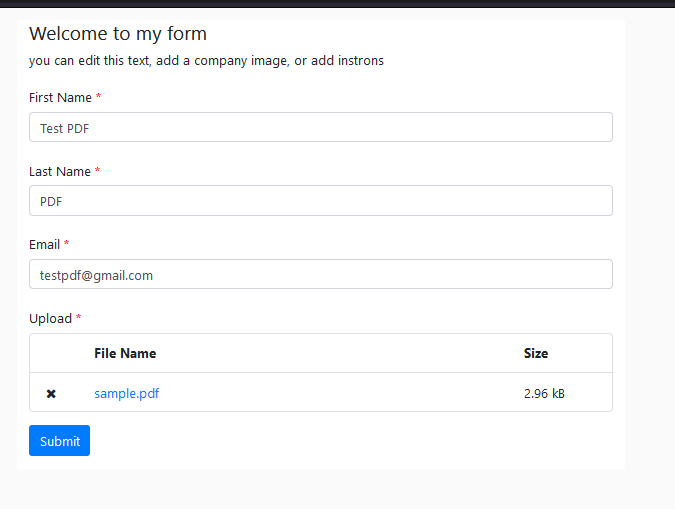Click the dark bar at the top
Viewport: 675px width, 509px height.
point(337,3)
